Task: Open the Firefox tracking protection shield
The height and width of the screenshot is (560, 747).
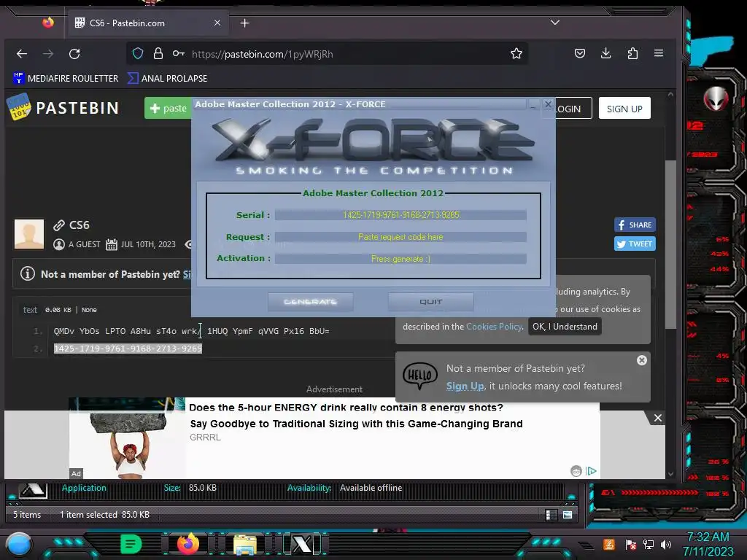Action: (138, 53)
